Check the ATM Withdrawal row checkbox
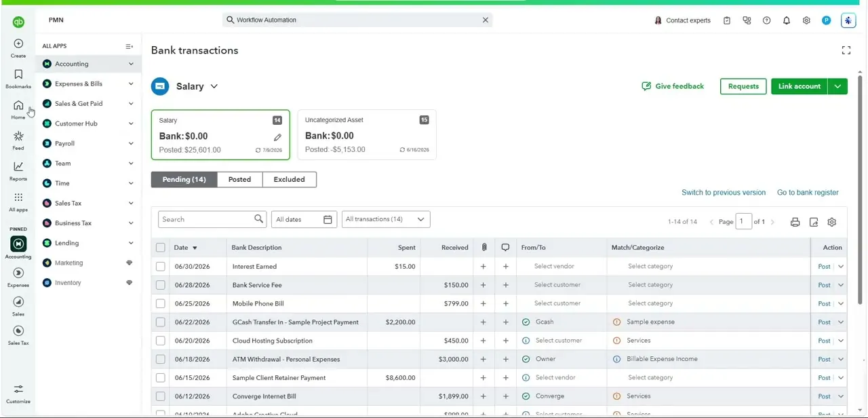Image resolution: width=868 pixels, height=418 pixels. pyautogui.click(x=161, y=359)
